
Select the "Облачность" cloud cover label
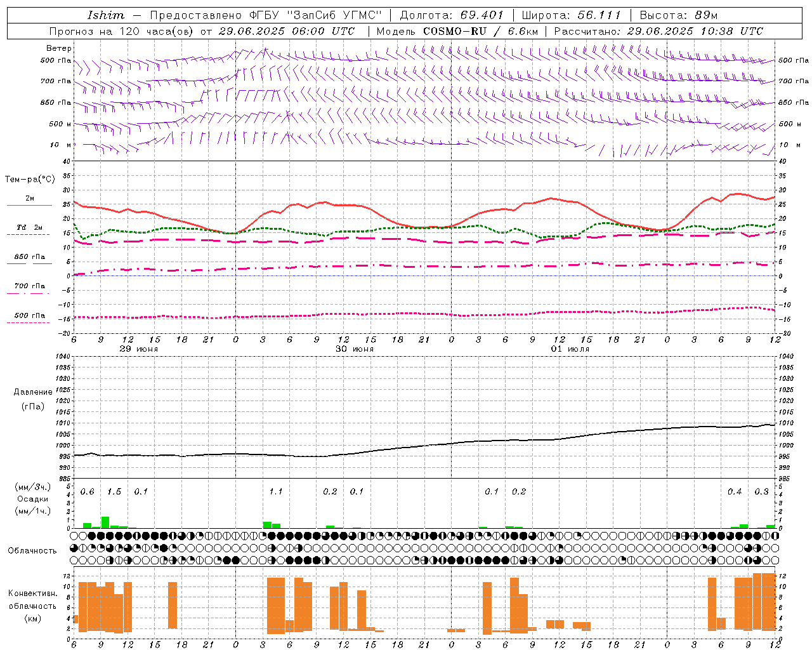point(32,551)
